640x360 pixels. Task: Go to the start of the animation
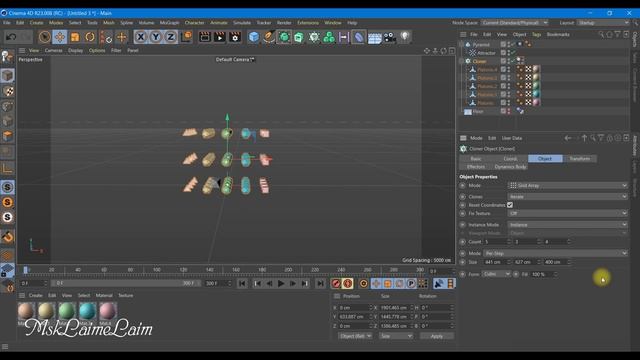[x=242, y=284]
